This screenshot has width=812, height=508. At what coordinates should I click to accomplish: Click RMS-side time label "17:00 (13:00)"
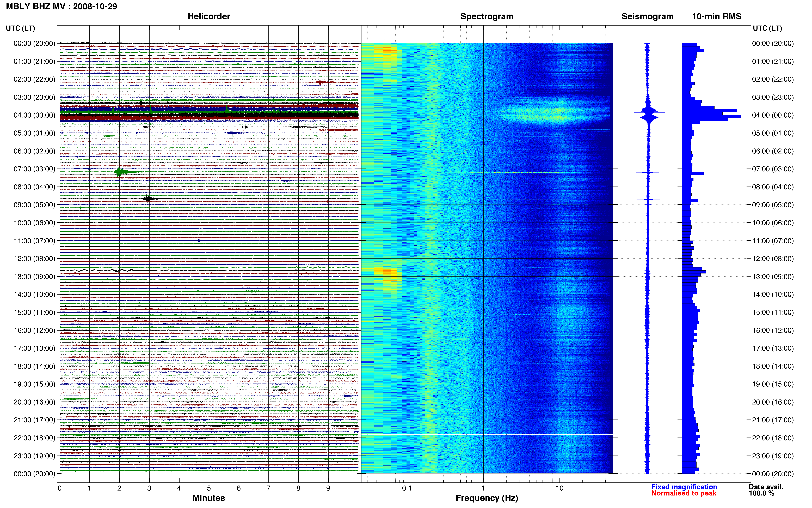[x=773, y=348]
